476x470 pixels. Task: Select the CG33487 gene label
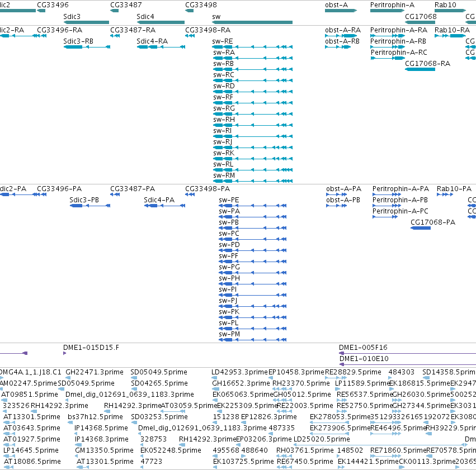click(126, 5)
